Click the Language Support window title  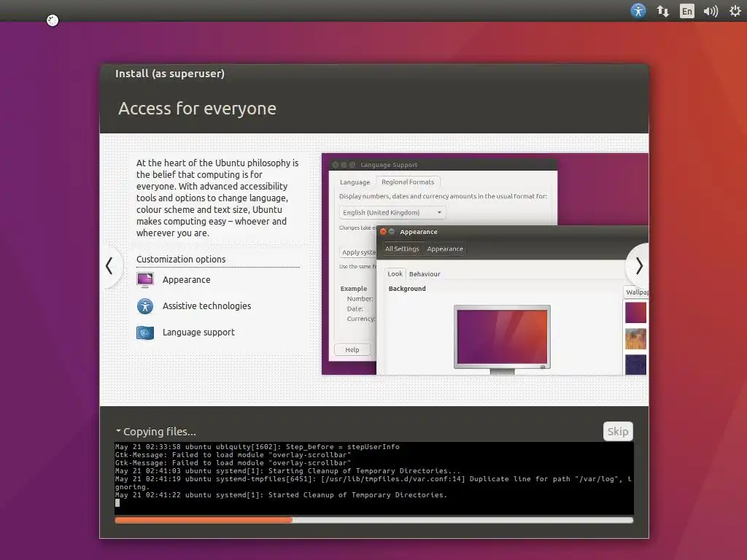click(389, 165)
